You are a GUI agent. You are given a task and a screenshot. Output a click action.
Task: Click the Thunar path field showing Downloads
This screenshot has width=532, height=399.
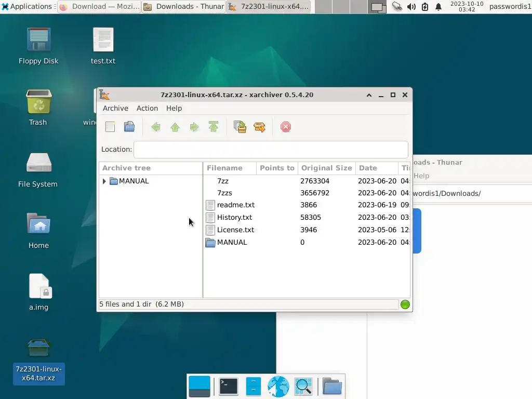[x=472, y=193]
